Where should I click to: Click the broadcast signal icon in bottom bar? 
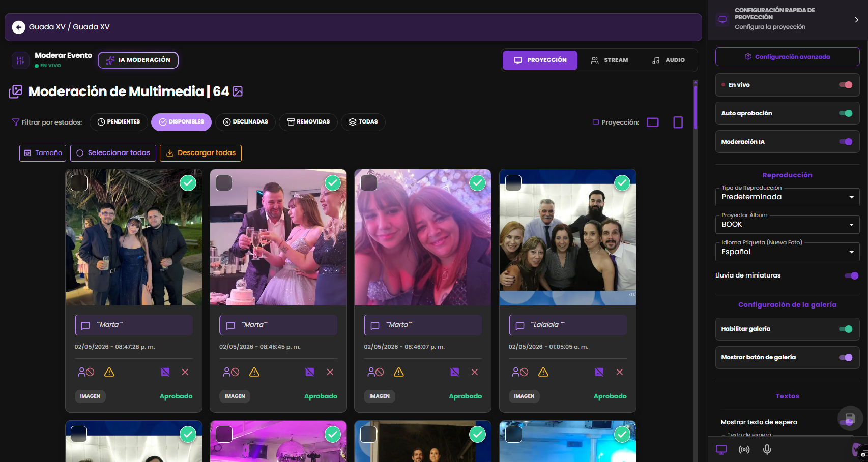coord(744,450)
